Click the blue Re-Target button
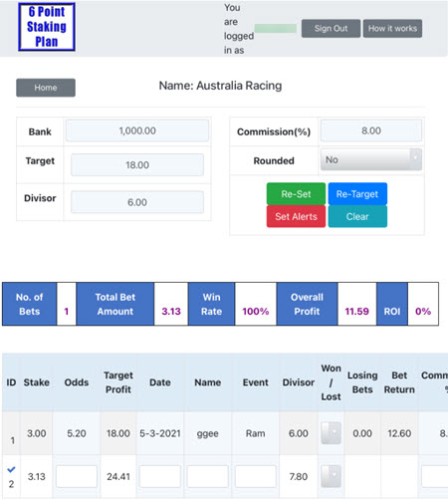 pos(357,194)
